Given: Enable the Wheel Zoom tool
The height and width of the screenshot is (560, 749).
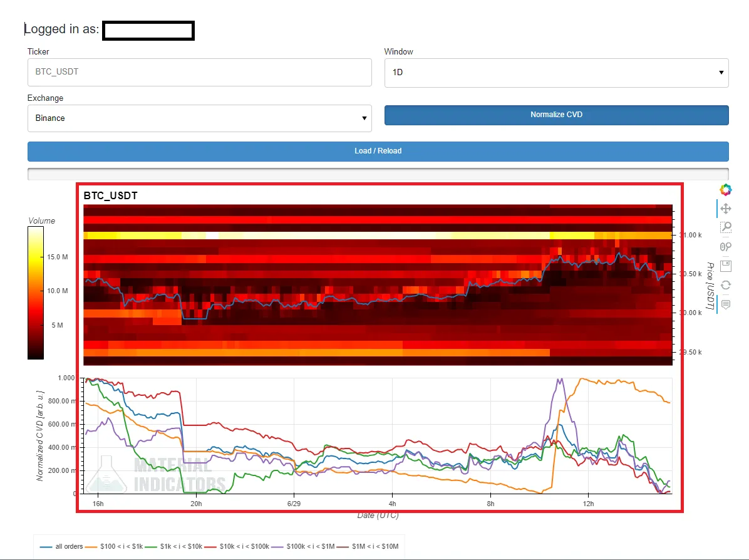Looking at the screenshot, I should click(x=726, y=247).
